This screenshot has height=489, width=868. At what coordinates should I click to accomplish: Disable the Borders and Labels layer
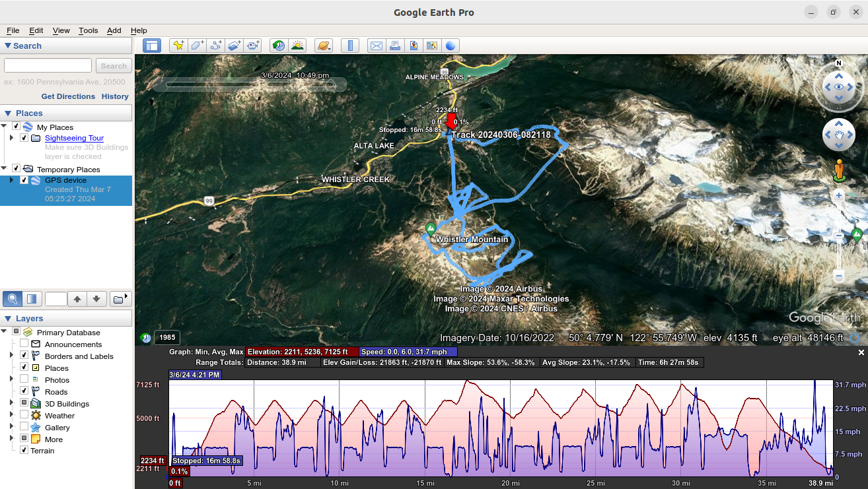click(24, 356)
